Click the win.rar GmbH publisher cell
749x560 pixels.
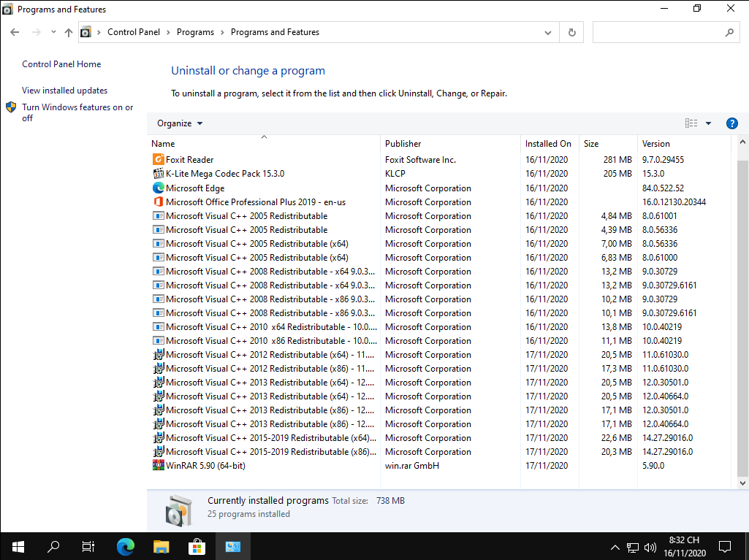point(411,466)
